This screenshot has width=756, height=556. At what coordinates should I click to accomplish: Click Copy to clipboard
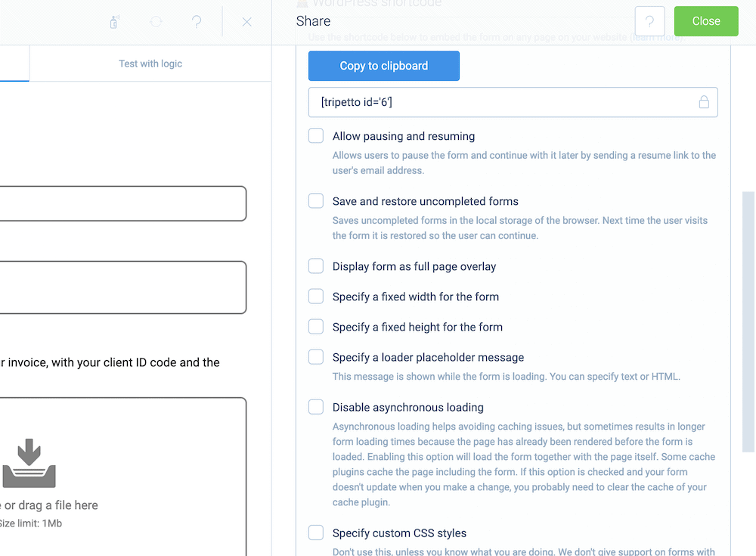[384, 66]
